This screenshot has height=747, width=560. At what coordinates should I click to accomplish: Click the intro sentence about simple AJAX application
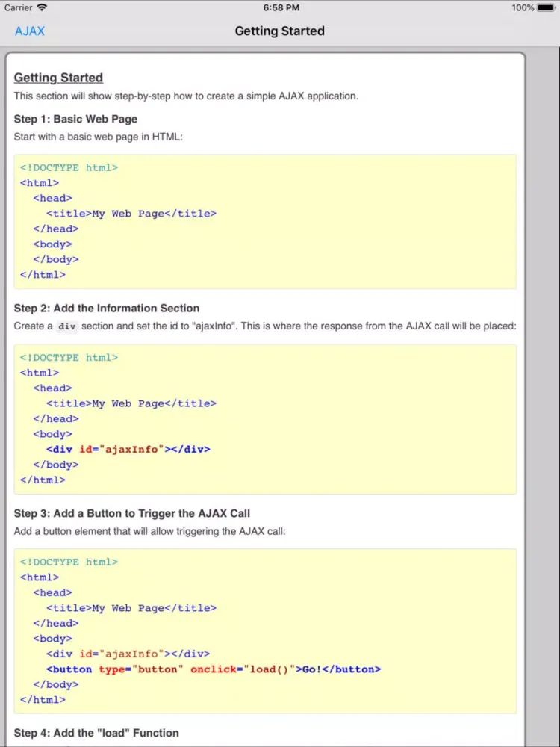[186, 96]
